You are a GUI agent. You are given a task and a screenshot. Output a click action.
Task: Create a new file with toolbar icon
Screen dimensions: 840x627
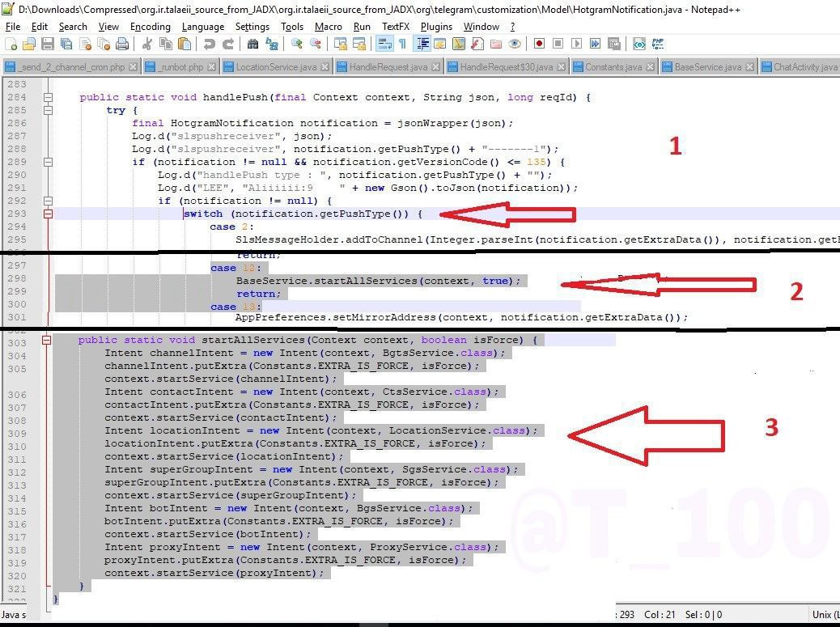pyautogui.click(x=11, y=44)
